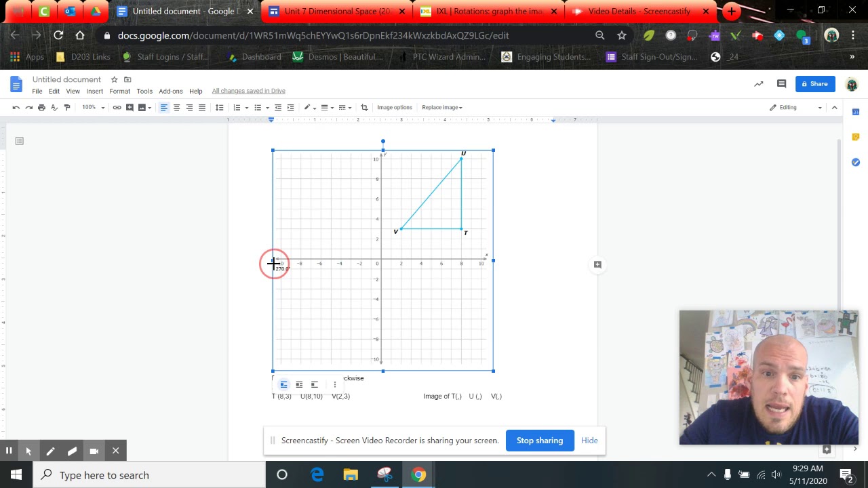Screen dimensions: 868x488
Task: Open more image options three-dot menu
Action: (334, 384)
